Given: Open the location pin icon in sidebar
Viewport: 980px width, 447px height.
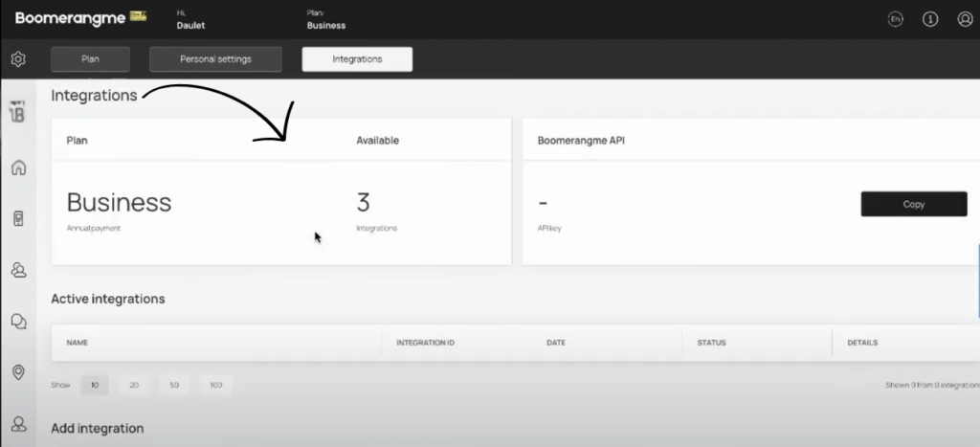Looking at the screenshot, I should 19,372.
